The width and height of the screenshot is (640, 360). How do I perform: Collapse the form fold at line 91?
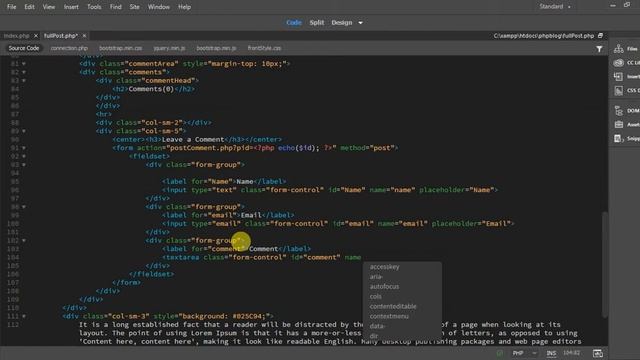click(x=24, y=148)
